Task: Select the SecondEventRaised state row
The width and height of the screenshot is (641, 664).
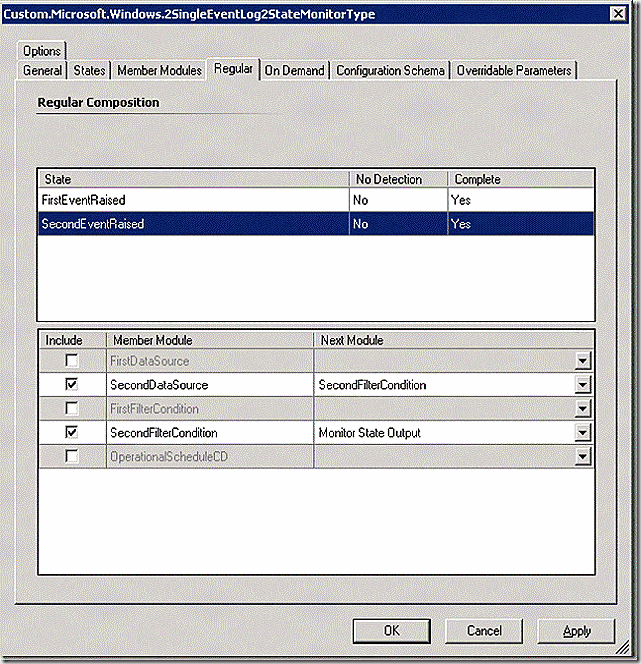Action: [316, 224]
